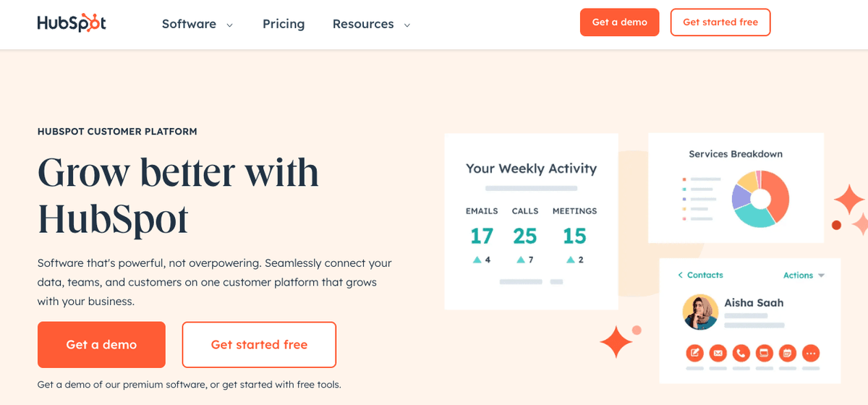Image resolution: width=868 pixels, height=405 pixels.
Task: Expand the Software menu chevron
Action: [x=230, y=25]
